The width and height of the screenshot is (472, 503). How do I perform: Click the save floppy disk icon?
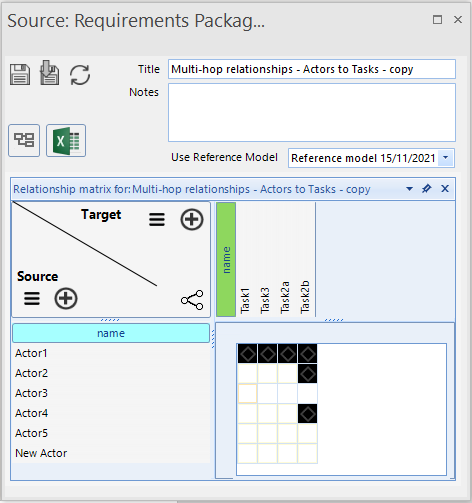(20, 74)
